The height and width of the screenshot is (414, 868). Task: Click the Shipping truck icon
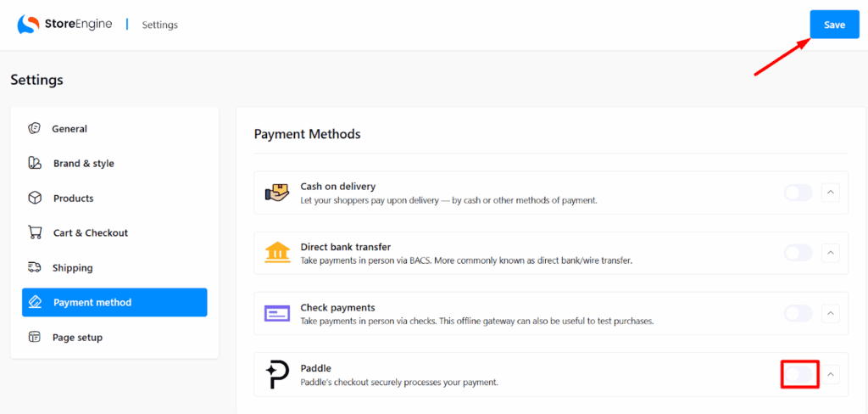[x=35, y=268]
